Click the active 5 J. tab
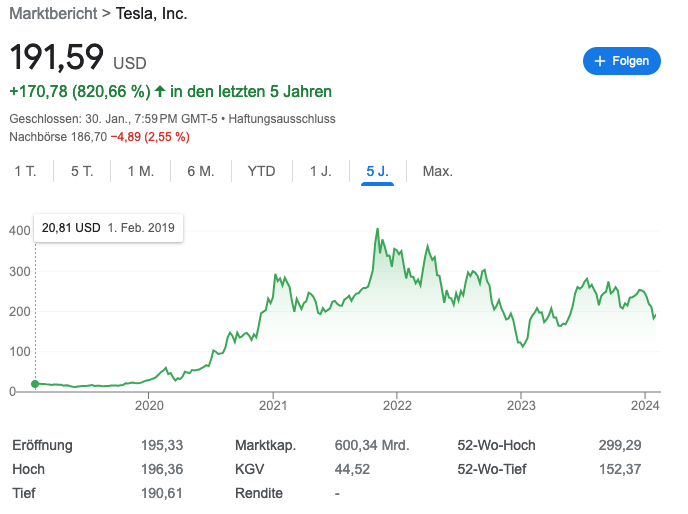Image resolution: width=688 pixels, height=514 pixels. (x=377, y=171)
